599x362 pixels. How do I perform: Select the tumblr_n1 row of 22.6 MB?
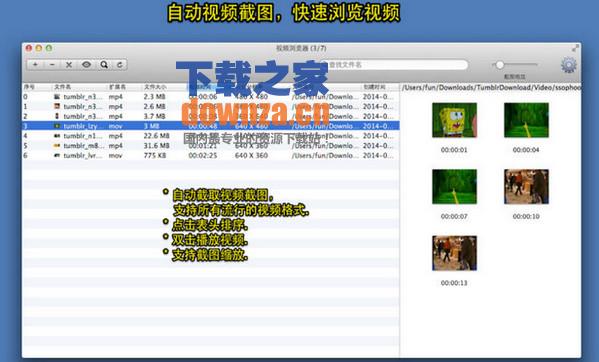[x=211, y=136]
